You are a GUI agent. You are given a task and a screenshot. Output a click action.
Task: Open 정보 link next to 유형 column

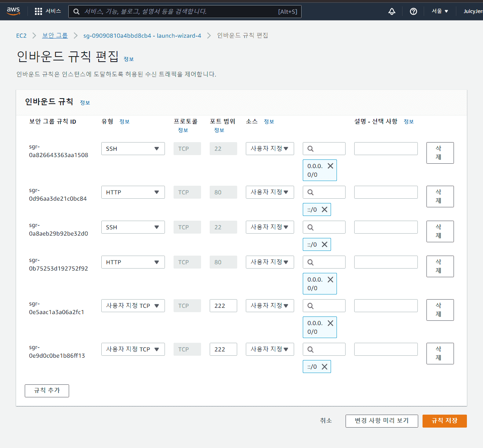[124, 122]
